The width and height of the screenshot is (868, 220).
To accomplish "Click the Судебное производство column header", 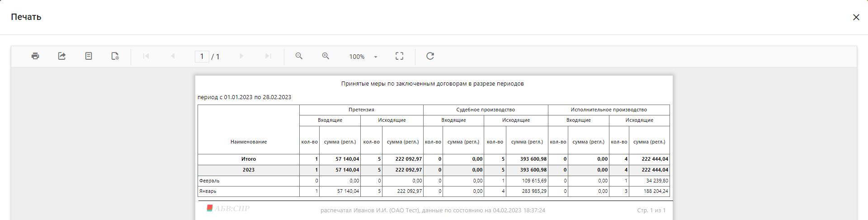I will [x=486, y=110].
